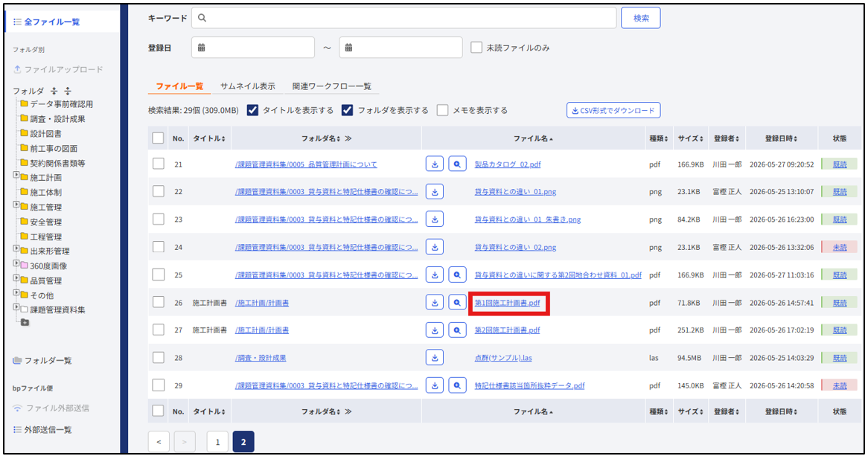Viewport: 868px width, 459px height.
Task: Sort by 登録日時 column header
Action: (781, 138)
